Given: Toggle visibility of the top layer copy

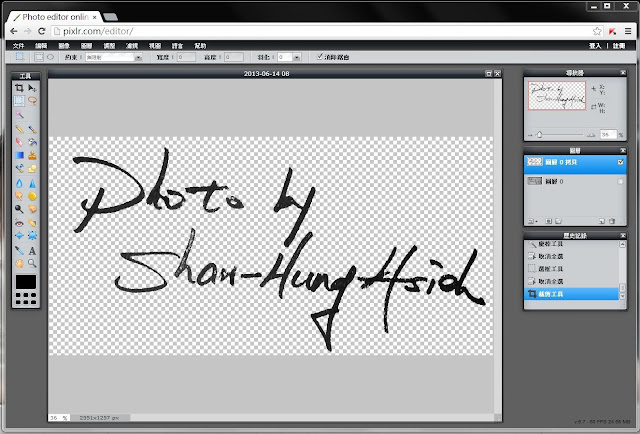Looking at the screenshot, I should pyautogui.click(x=620, y=162).
